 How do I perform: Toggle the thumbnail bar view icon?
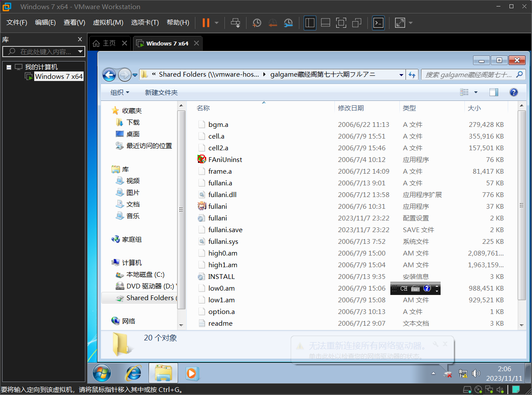325,23
